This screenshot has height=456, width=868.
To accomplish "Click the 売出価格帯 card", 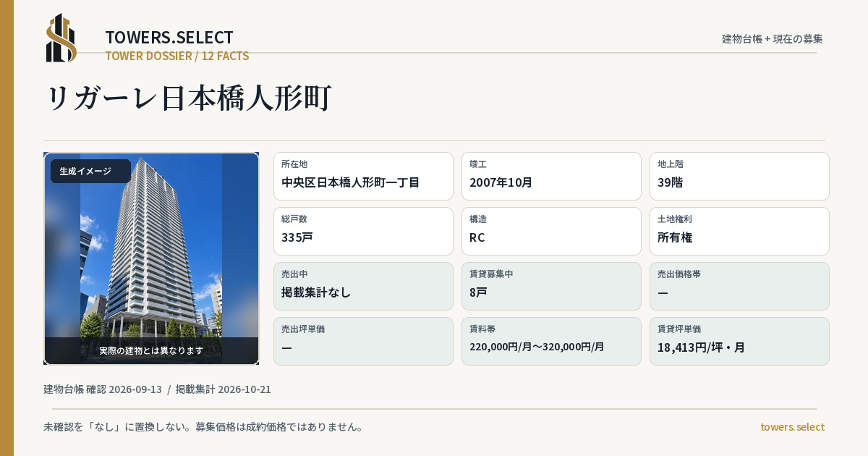I will [739, 286].
